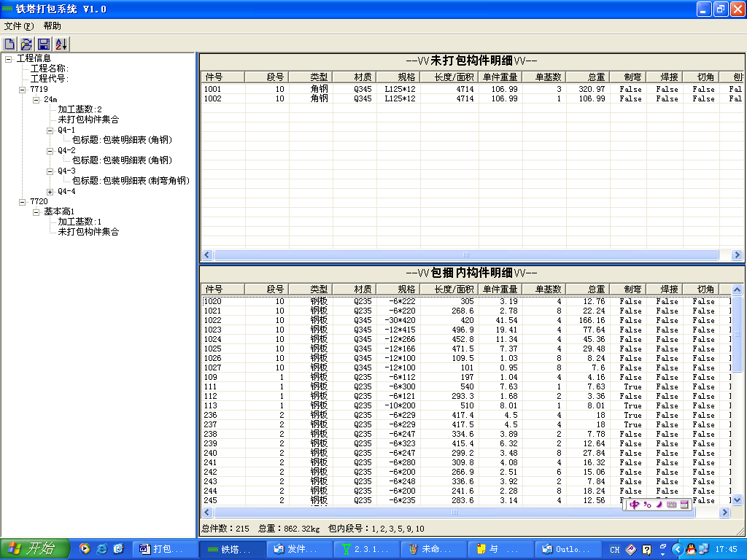Open the 帮助 menu
Screen dimensions: 747x560
point(52,26)
